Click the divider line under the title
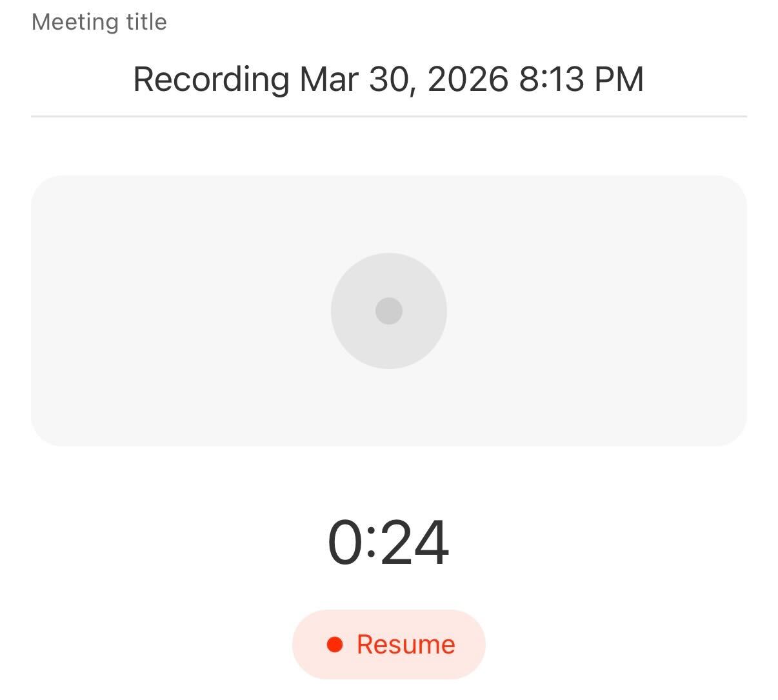The width and height of the screenshot is (778, 700). (x=388, y=117)
